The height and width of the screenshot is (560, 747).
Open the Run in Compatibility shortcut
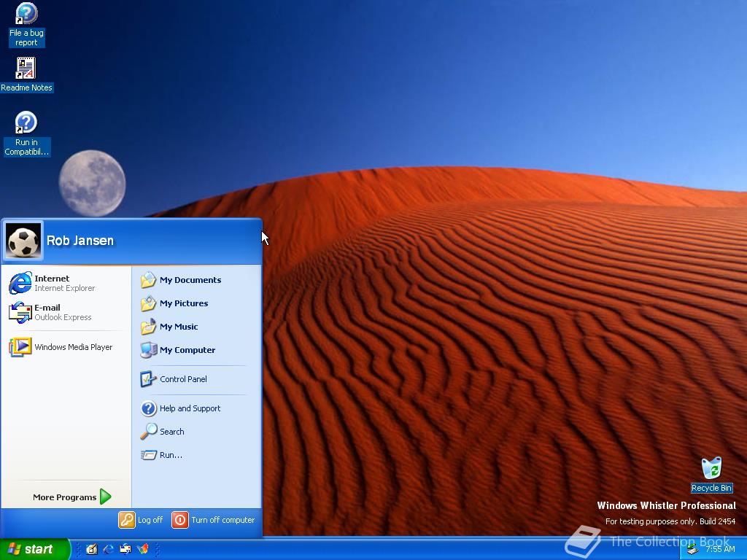point(26,133)
